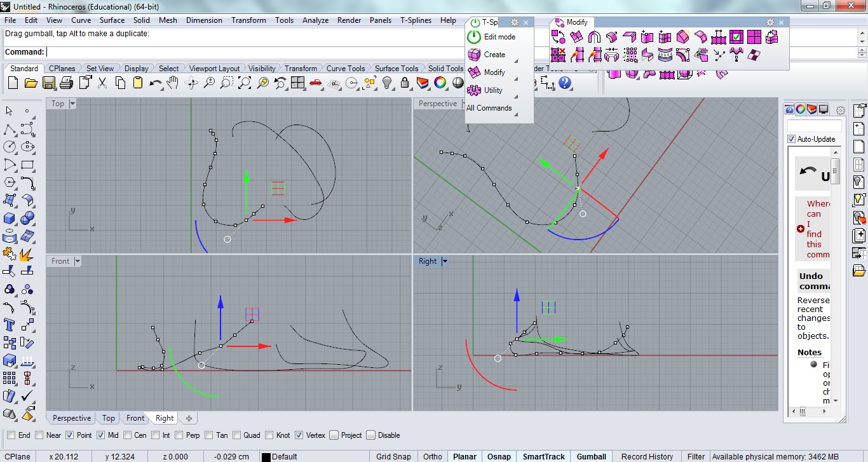Click the light bulb Hide objects icon
This screenshot has height=462, width=868.
coord(387,83)
